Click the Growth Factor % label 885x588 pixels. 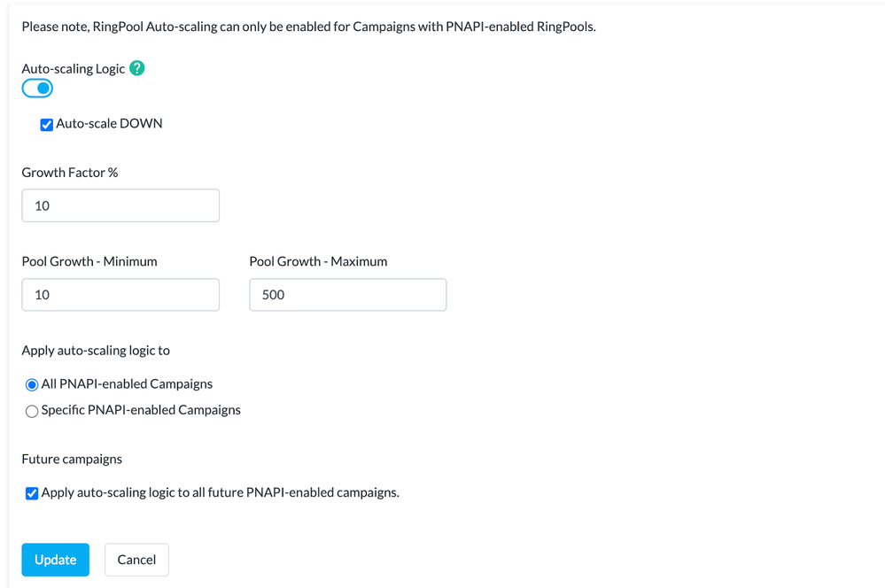point(70,173)
